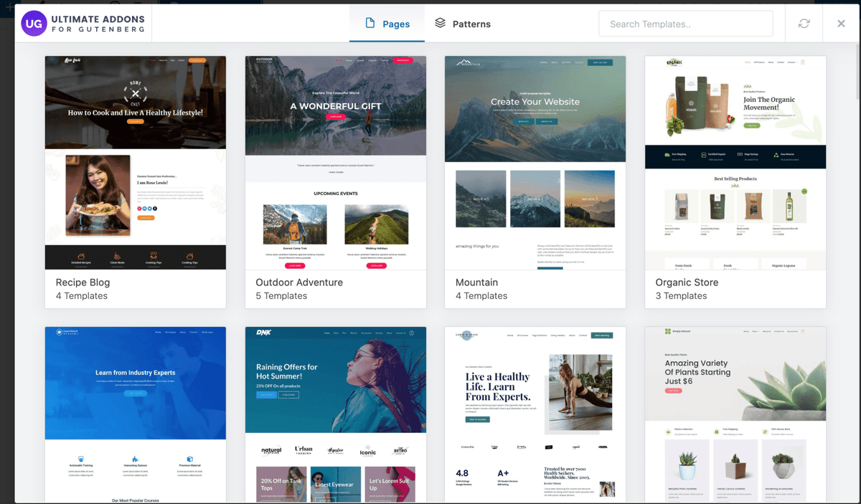Screen dimensions: 861x504
Task: Click the Ultimate Addons for Gutenberg logo
Action: point(83,24)
